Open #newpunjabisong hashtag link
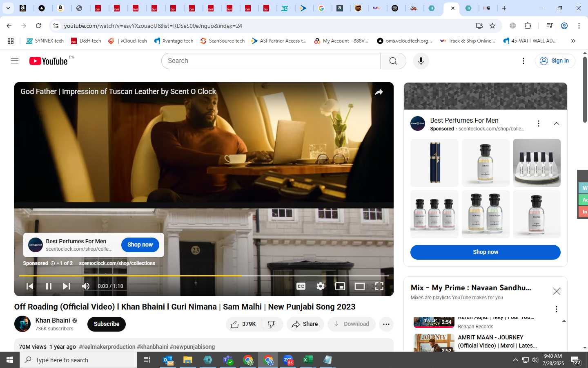 point(192,347)
